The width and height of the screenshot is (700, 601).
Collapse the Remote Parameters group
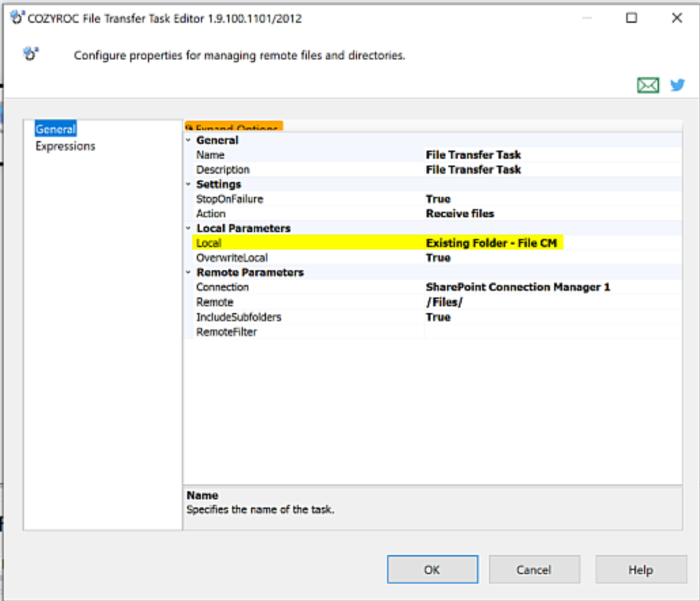pos(188,272)
